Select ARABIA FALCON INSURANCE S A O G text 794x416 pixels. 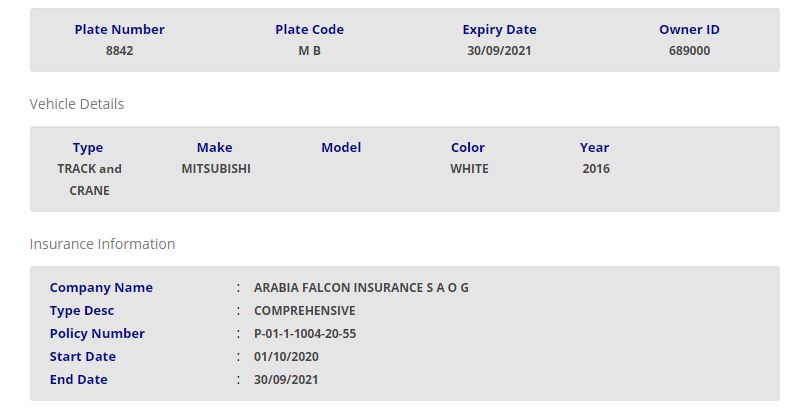tap(361, 287)
